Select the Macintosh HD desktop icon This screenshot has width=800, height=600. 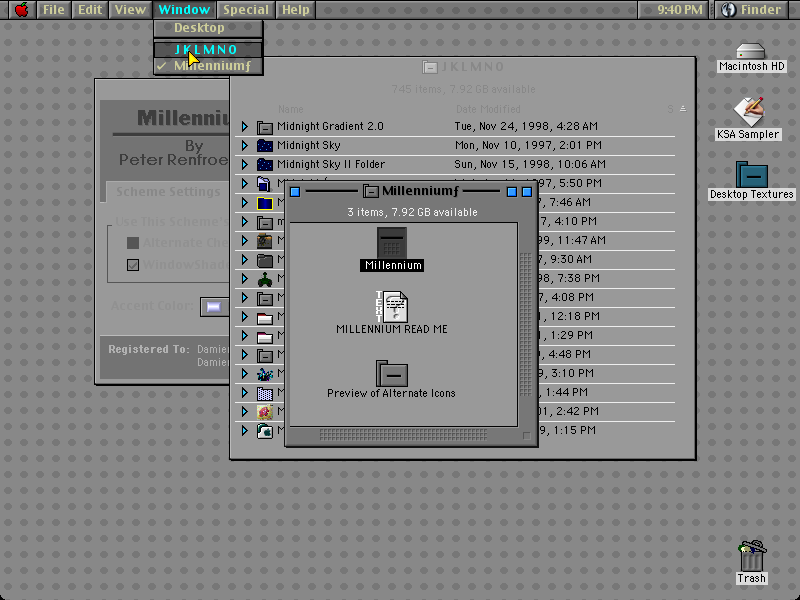(751, 52)
